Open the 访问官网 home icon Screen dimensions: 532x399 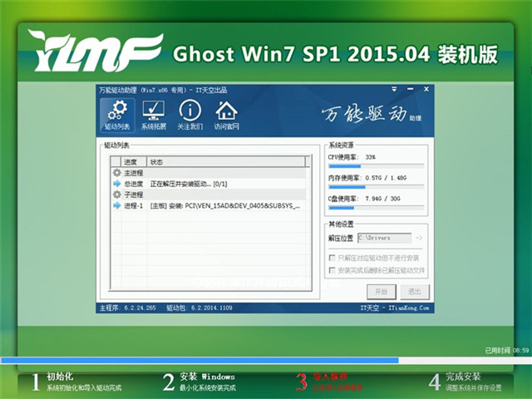(x=226, y=115)
